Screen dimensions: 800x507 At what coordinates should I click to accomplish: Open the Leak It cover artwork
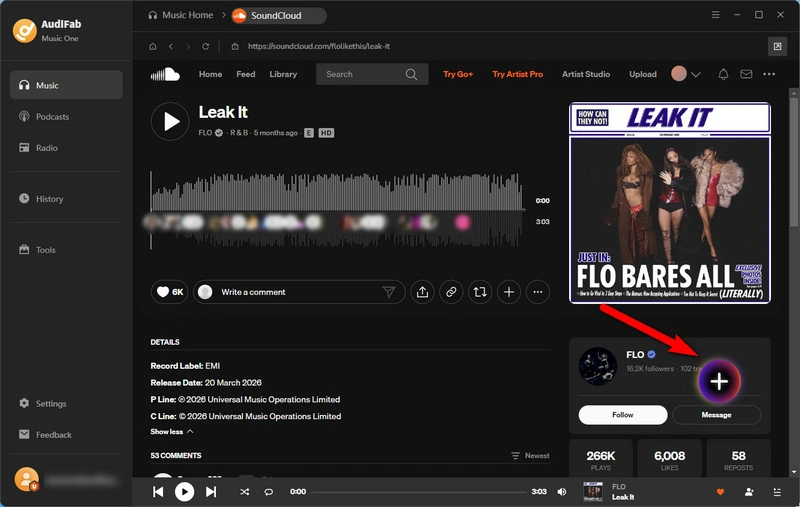(x=669, y=202)
